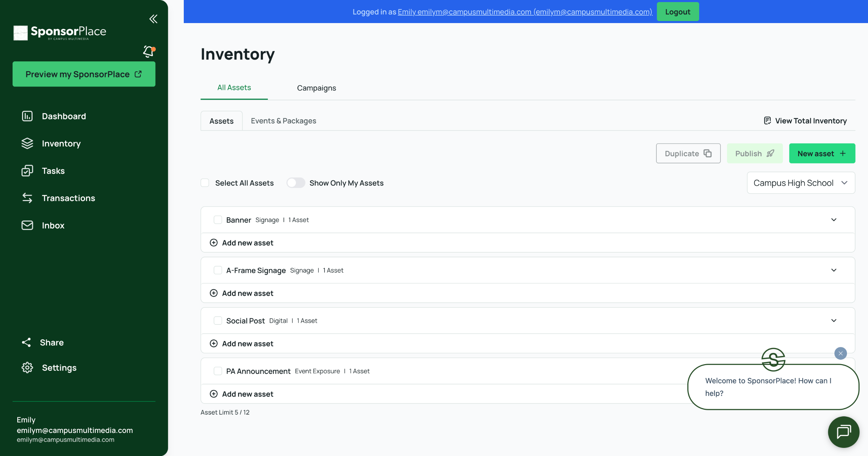Image resolution: width=868 pixels, height=456 pixels.
Task: Tick the Banner asset checkbox
Action: tap(218, 220)
